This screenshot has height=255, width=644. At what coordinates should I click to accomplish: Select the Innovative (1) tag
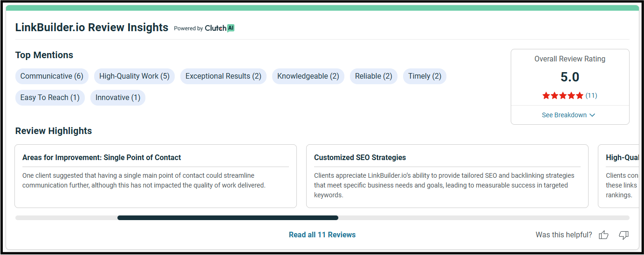[x=118, y=98]
